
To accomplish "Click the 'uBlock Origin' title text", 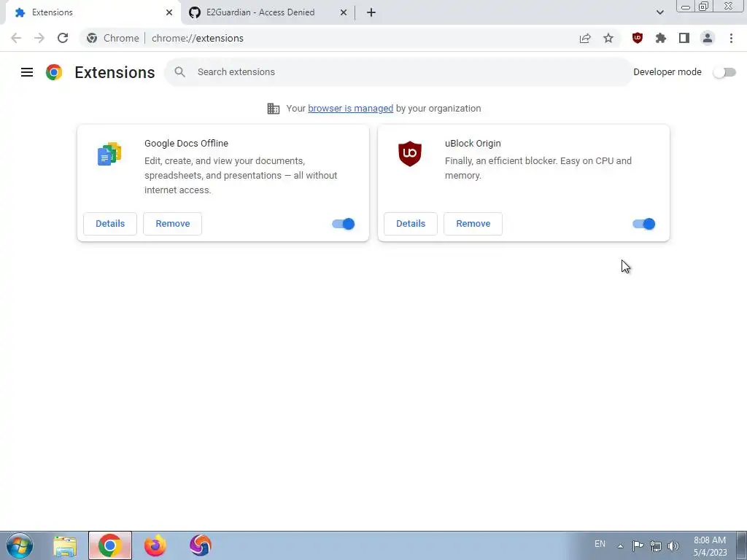I will pos(473,144).
